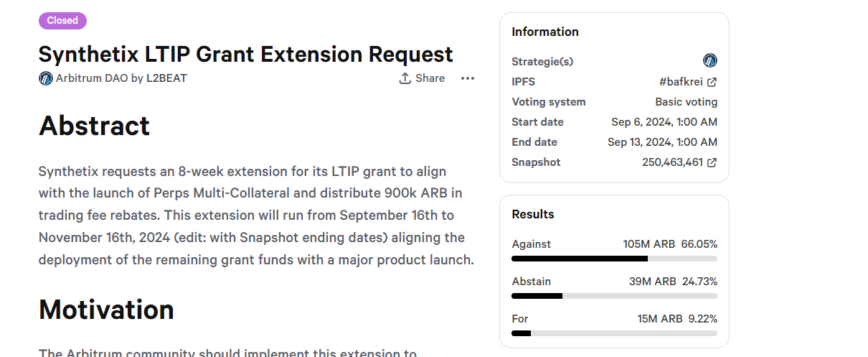Open the #bafkrei IPFS hash link
868x357 pixels.
tap(676, 82)
